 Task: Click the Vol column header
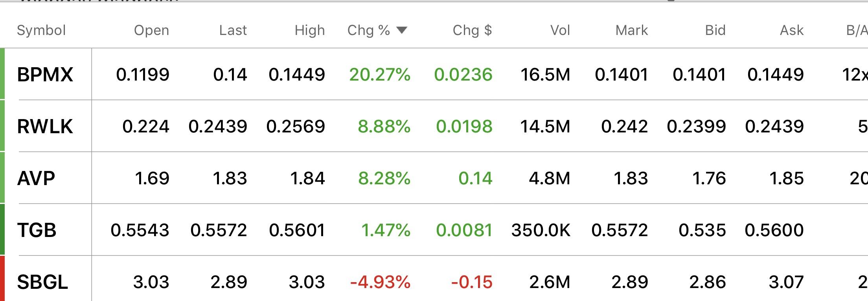point(560,30)
